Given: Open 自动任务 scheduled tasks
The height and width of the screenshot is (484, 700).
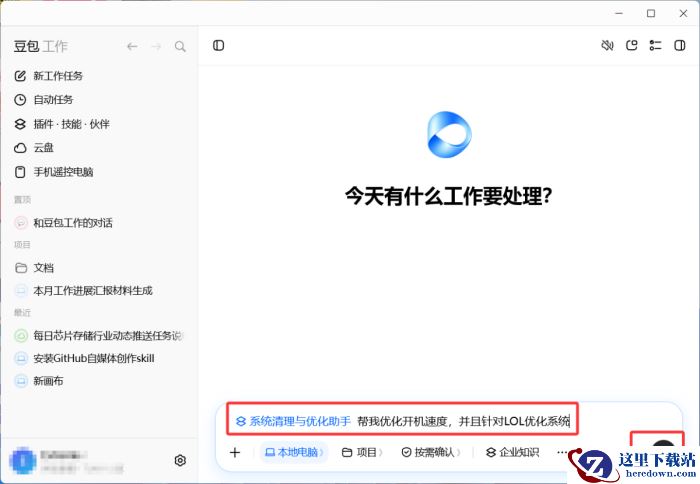Looking at the screenshot, I should coord(44,100).
